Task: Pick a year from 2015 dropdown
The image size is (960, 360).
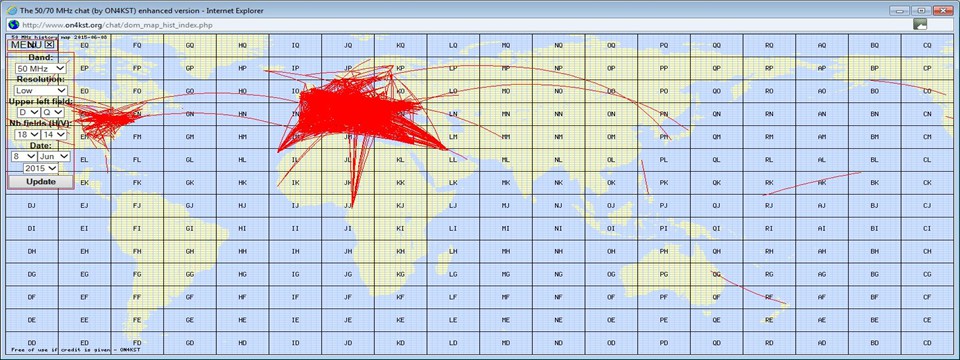Action: (41, 168)
